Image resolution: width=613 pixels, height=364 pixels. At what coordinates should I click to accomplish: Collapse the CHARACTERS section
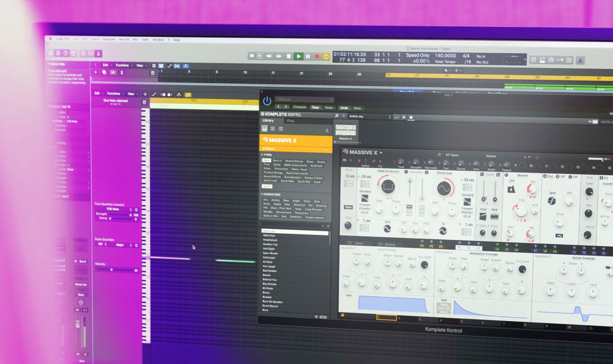271,195
